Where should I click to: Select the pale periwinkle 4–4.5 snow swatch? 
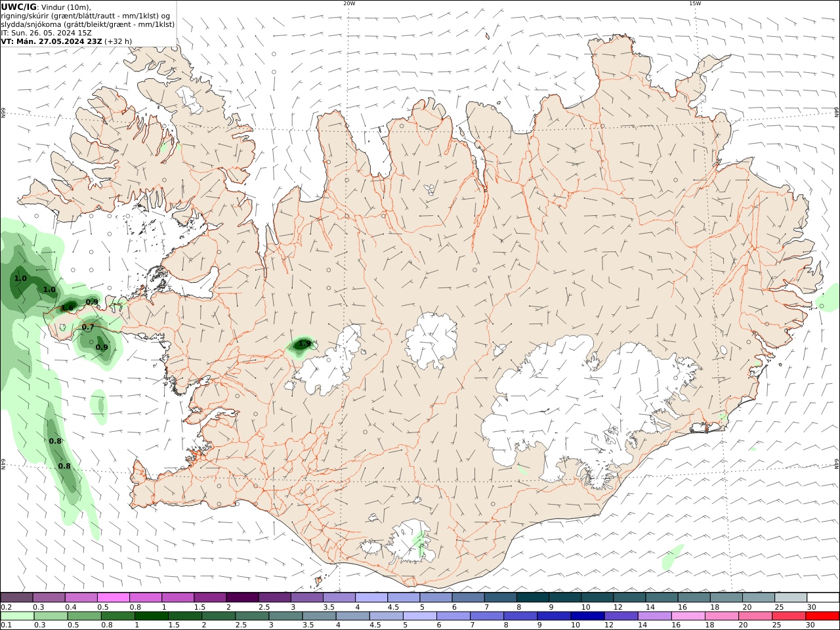(371, 597)
